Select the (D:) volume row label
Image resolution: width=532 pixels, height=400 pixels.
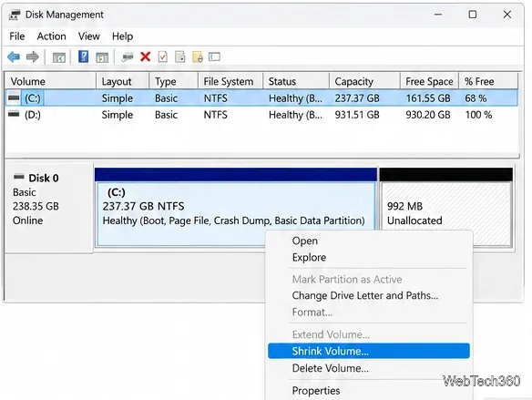coord(33,115)
